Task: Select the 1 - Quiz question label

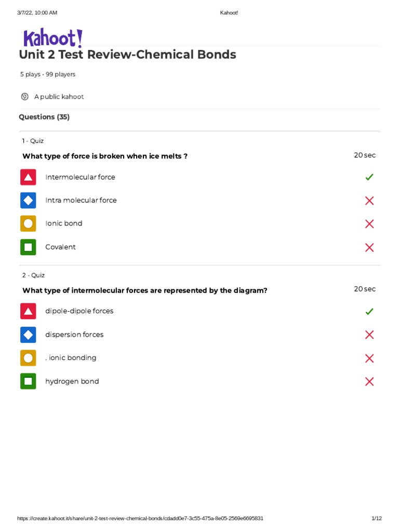Action: coord(33,141)
